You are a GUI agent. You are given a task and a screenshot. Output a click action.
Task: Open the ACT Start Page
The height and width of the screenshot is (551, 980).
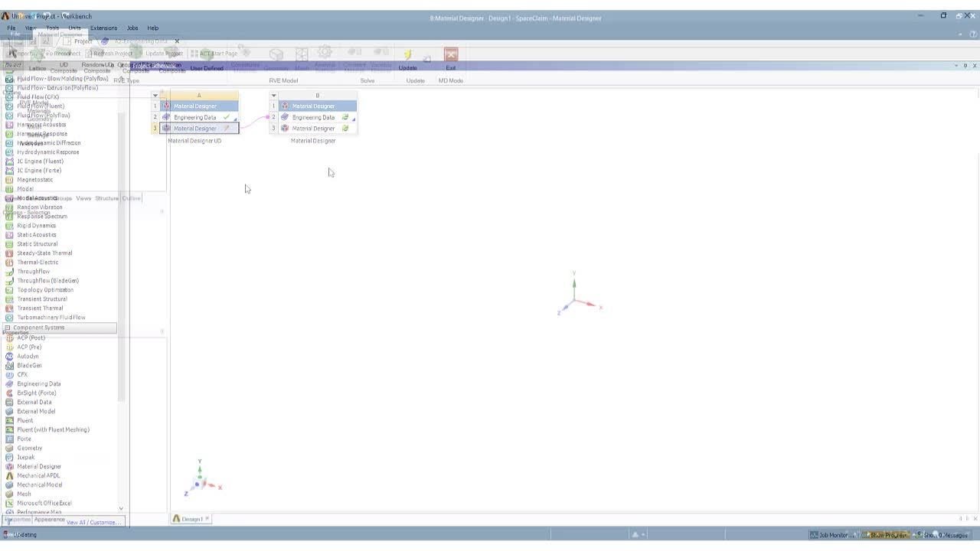click(214, 54)
